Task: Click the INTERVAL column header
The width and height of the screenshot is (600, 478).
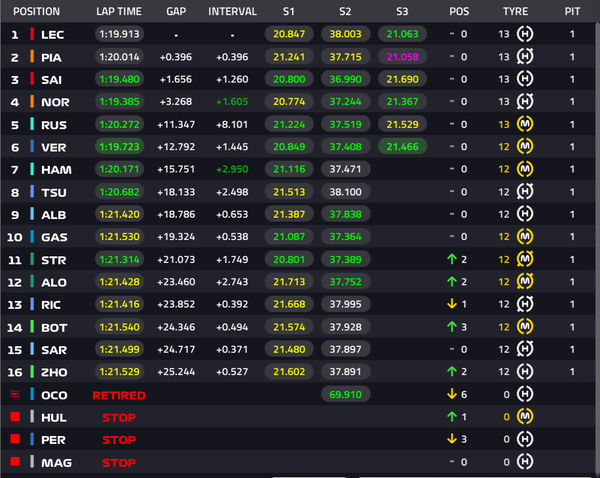Action: point(232,11)
